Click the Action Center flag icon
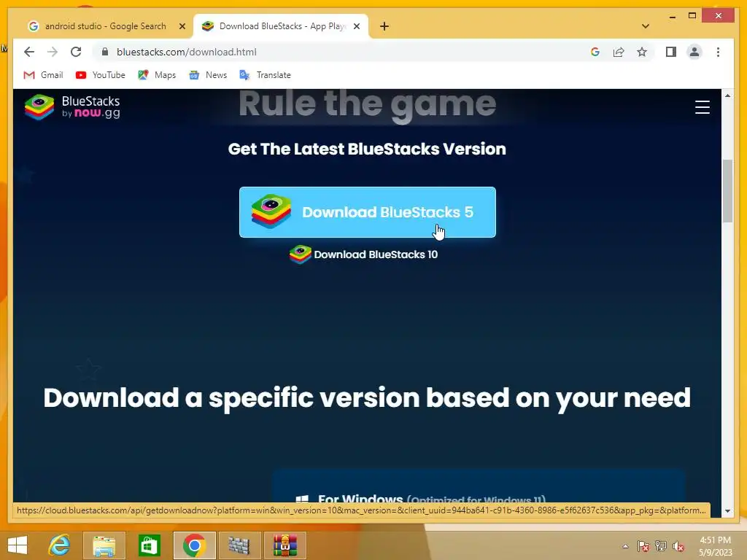747x560 pixels. coord(643,546)
